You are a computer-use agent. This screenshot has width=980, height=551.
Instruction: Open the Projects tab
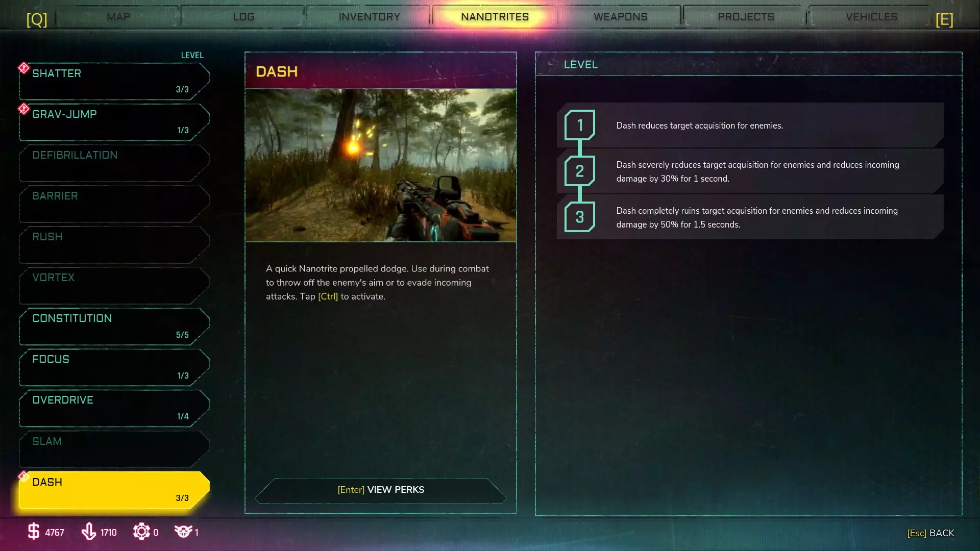pos(746,17)
